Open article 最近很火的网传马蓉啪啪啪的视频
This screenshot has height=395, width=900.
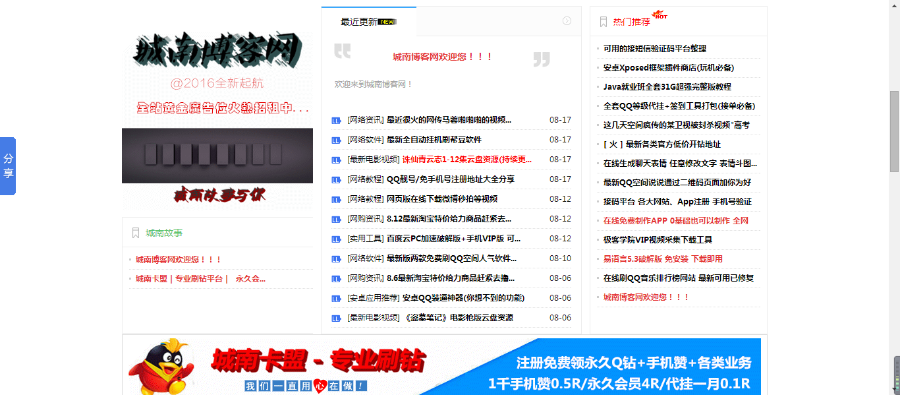[449, 120]
